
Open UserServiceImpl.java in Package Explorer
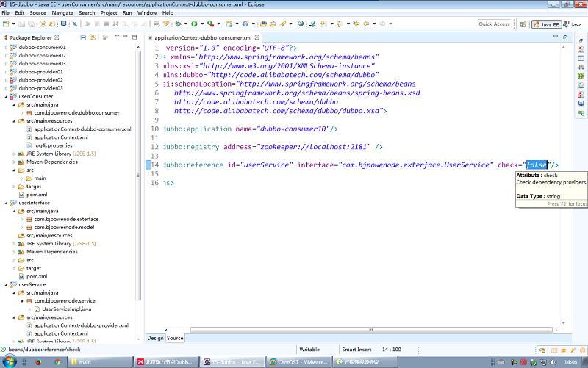[x=65, y=309]
